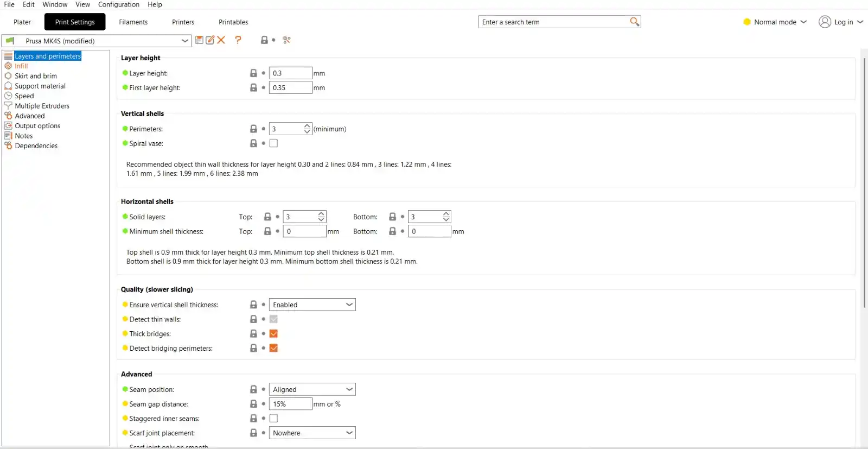The width and height of the screenshot is (868, 449).
Task: Click the search magnifier icon
Action: tap(634, 22)
